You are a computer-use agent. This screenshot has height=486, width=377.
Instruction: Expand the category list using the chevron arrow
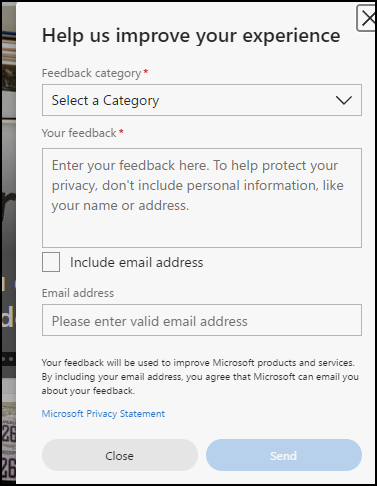(344, 100)
